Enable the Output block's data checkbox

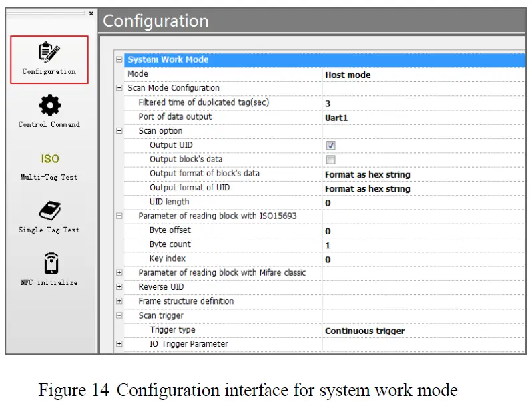point(331,160)
